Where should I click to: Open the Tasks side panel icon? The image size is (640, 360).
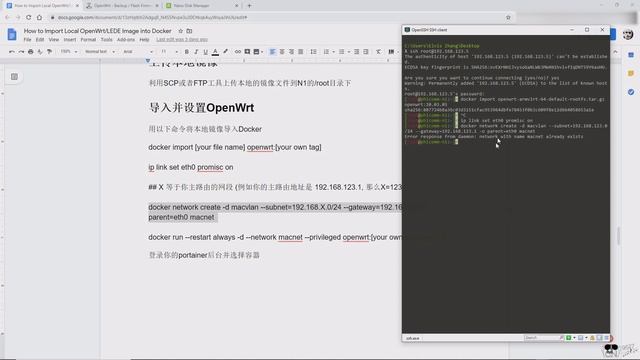click(631, 92)
